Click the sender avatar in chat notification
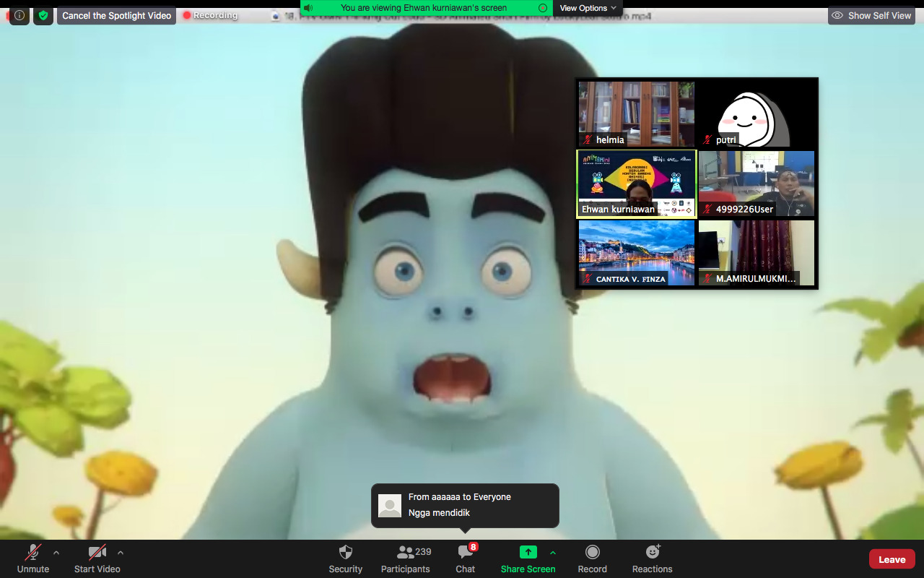 390,506
